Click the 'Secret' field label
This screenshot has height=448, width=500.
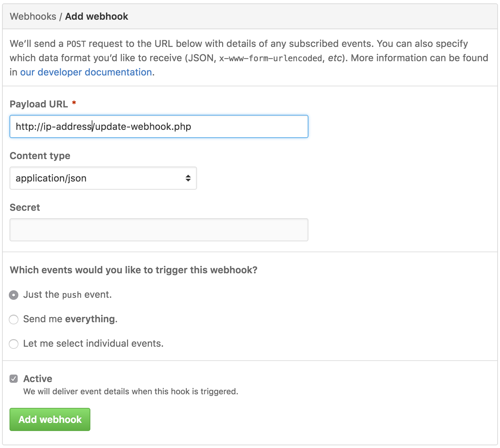point(25,207)
